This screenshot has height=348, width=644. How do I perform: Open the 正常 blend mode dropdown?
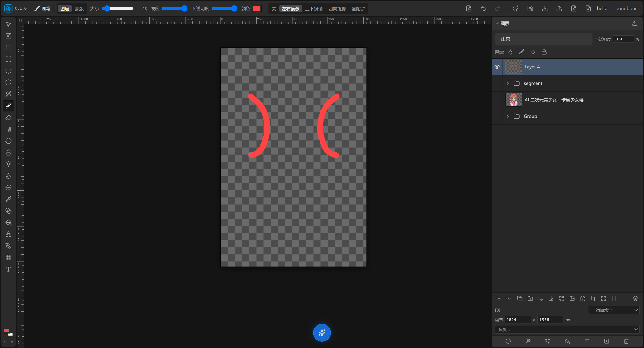tap(543, 39)
